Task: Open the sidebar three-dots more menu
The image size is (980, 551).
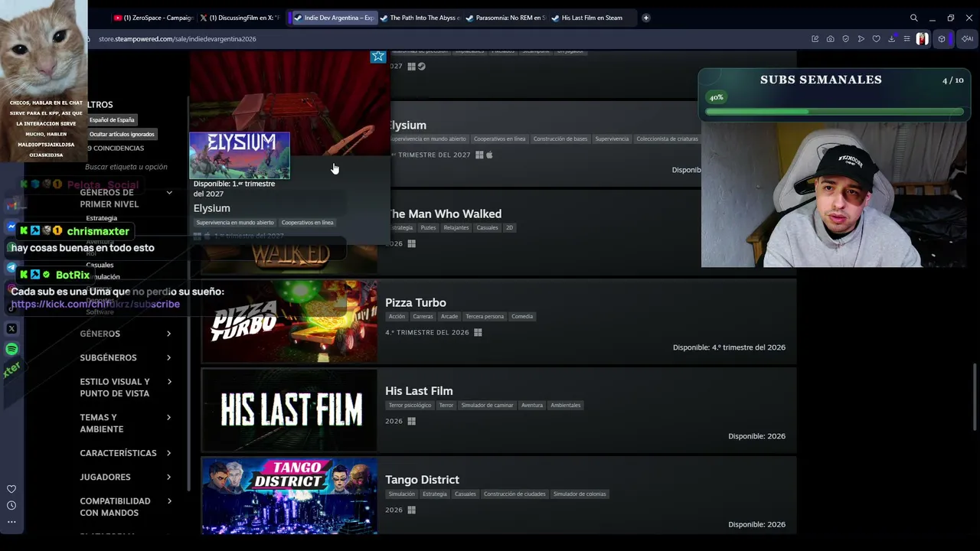Action: pyautogui.click(x=11, y=522)
